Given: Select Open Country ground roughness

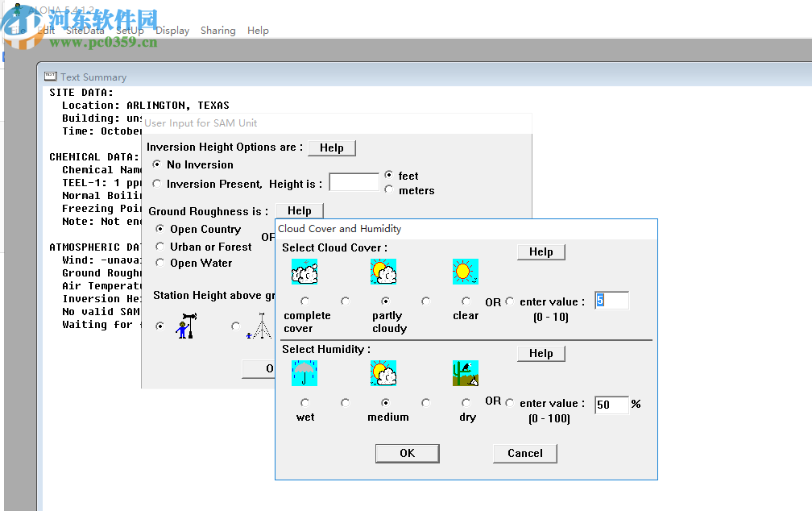Looking at the screenshot, I should (x=160, y=229).
